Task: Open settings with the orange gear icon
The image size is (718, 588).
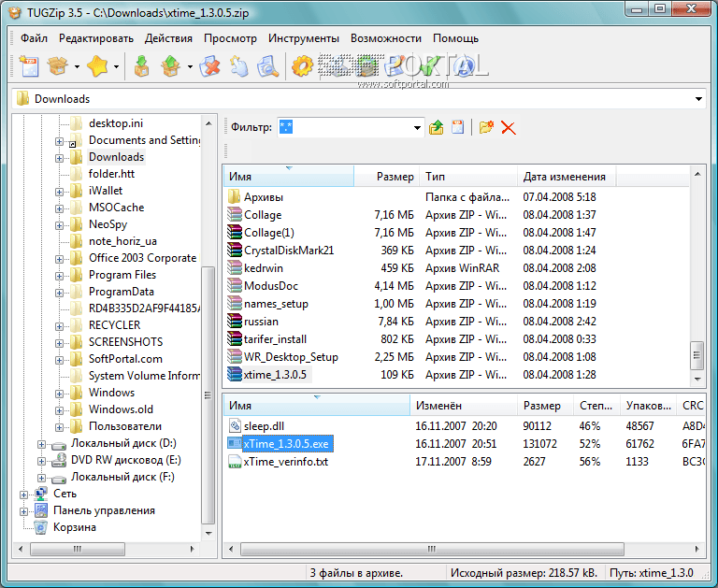Action: click(x=302, y=66)
